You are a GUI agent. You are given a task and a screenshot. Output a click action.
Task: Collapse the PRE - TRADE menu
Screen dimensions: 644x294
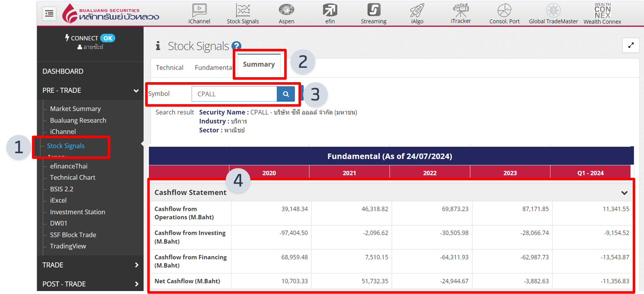90,91
